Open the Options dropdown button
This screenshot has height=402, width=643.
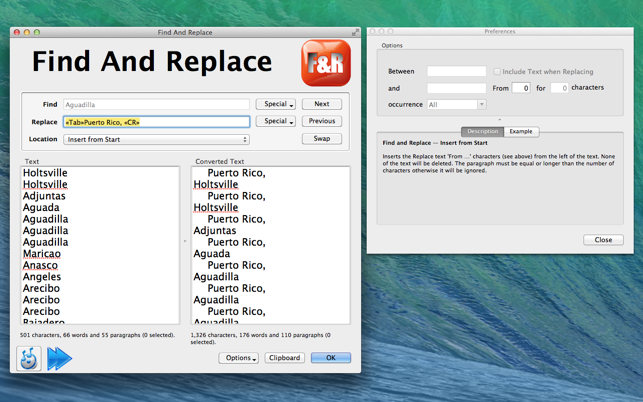pos(239,358)
